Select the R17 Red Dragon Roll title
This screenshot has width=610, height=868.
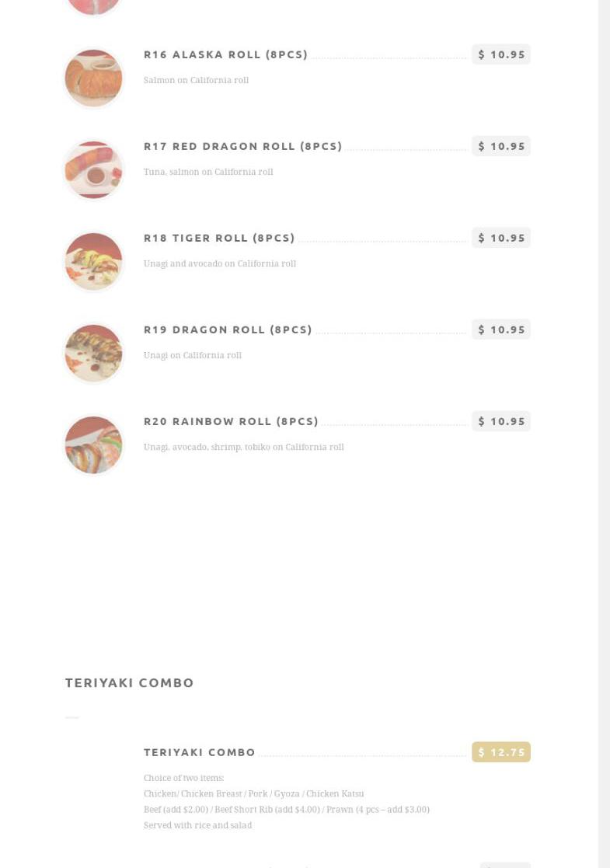pos(242,146)
